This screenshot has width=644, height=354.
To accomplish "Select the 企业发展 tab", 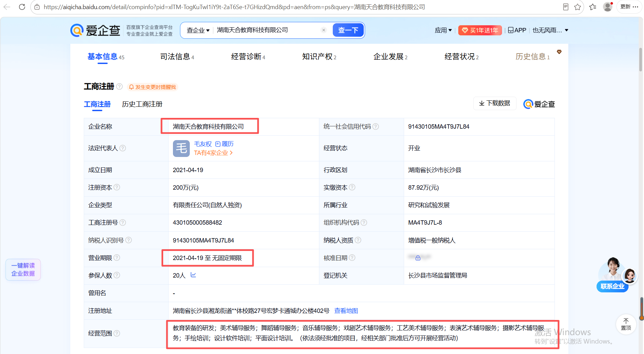I will coord(390,57).
